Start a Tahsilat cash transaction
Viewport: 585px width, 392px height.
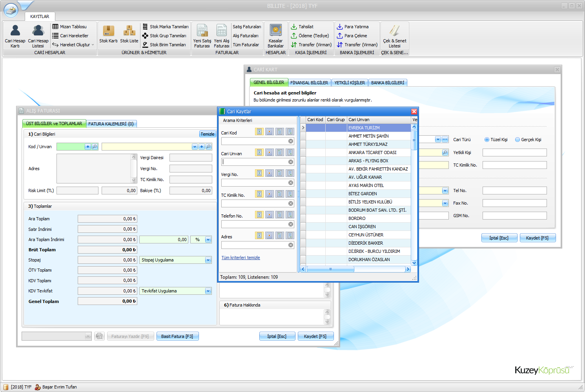302,27
